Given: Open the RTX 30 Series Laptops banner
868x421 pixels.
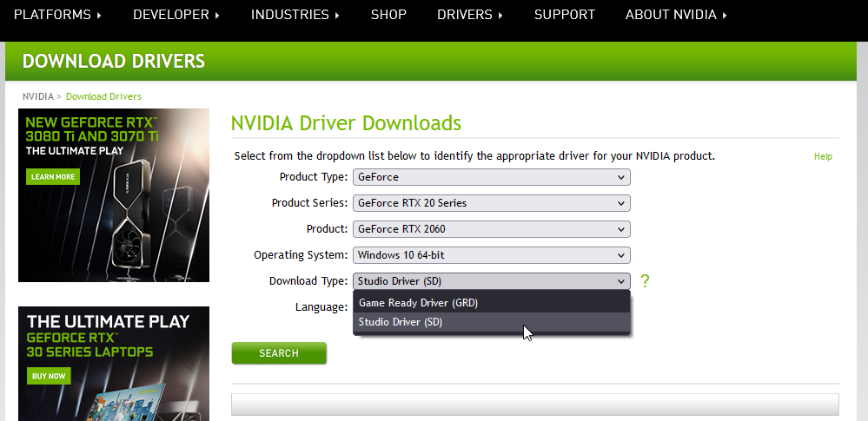Looking at the screenshot, I should (x=114, y=364).
